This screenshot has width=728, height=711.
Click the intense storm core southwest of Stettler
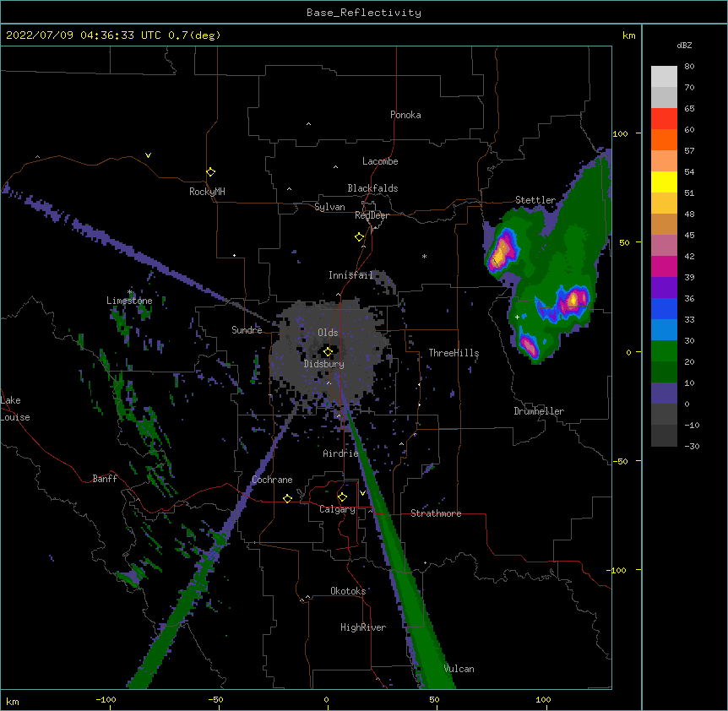(x=502, y=251)
